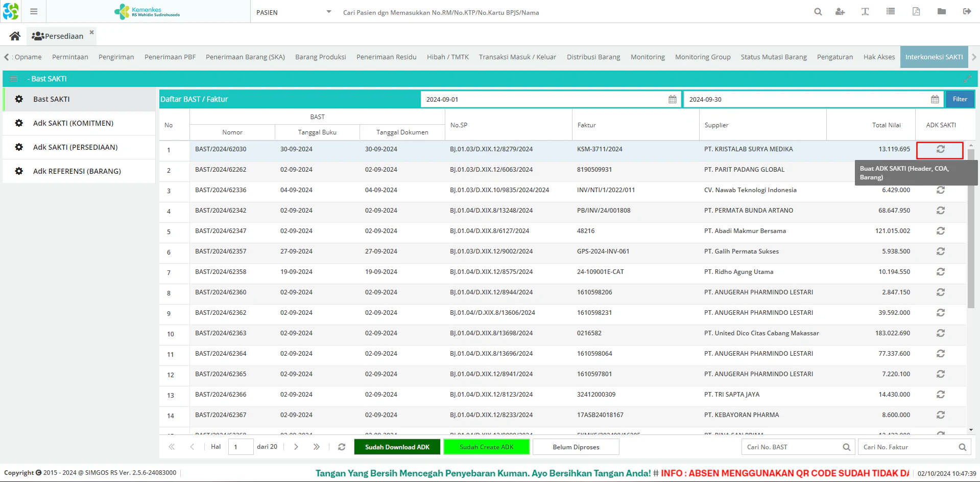Click the logout arrow icon
980x482 pixels.
(967, 12)
